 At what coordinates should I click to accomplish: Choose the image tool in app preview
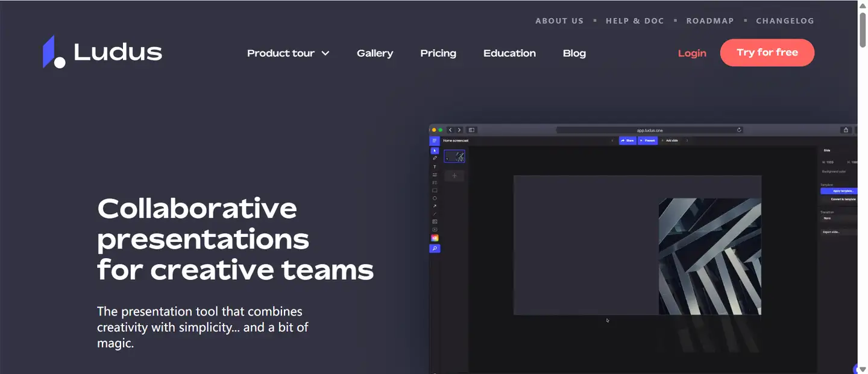[435, 221]
